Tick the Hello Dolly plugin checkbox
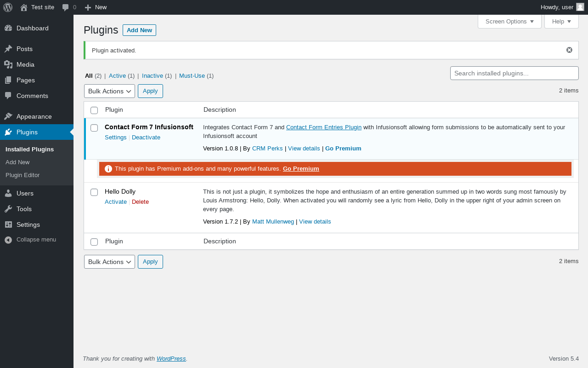The height and width of the screenshot is (368, 588). pyautogui.click(x=94, y=192)
